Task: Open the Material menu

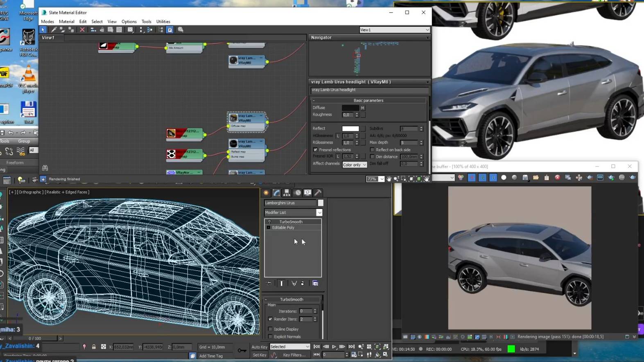Action: tap(66, 22)
